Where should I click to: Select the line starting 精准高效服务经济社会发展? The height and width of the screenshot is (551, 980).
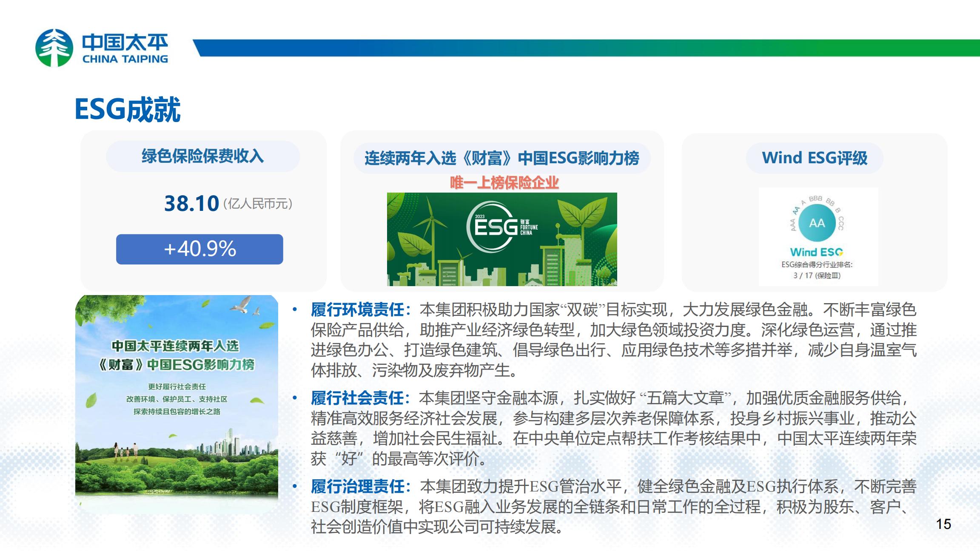(x=614, y=418)
